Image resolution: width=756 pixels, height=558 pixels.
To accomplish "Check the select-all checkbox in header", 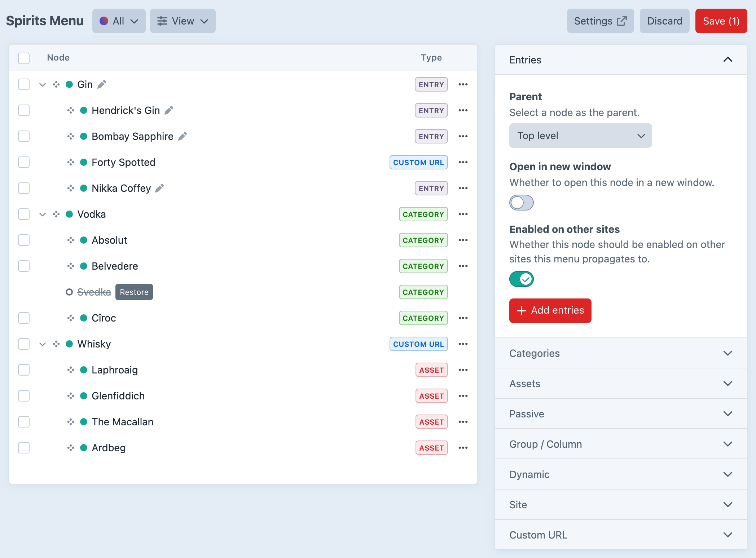I will coord(24,58).
